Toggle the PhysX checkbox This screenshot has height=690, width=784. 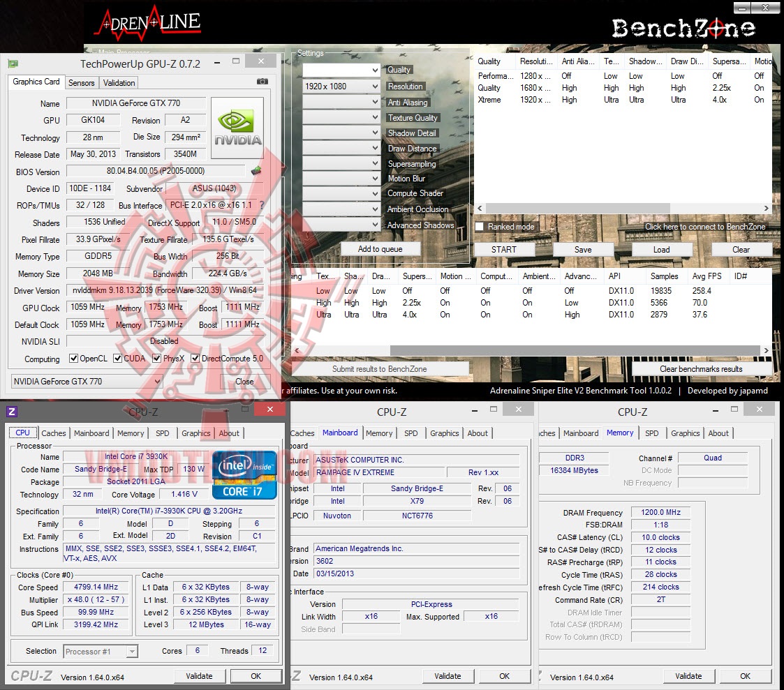pos(156,358)
